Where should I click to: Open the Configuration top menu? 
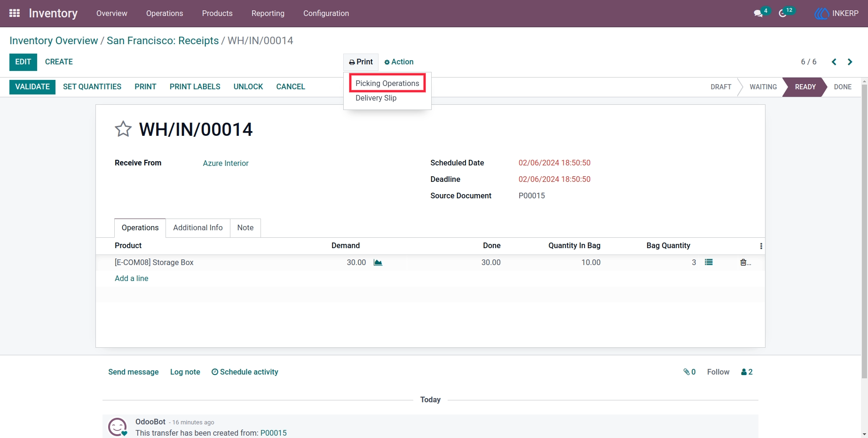(x=326, y=13)
